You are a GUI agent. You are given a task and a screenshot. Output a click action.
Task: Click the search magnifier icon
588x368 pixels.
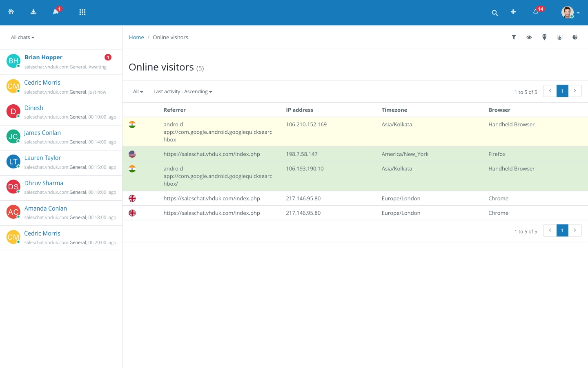tap(494, 13)
